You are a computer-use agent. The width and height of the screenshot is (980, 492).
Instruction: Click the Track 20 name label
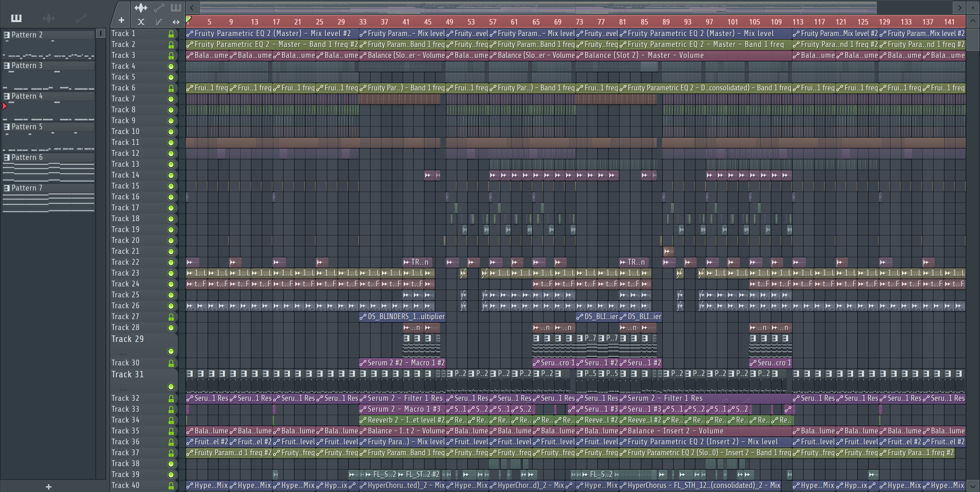tap(125, 241)
